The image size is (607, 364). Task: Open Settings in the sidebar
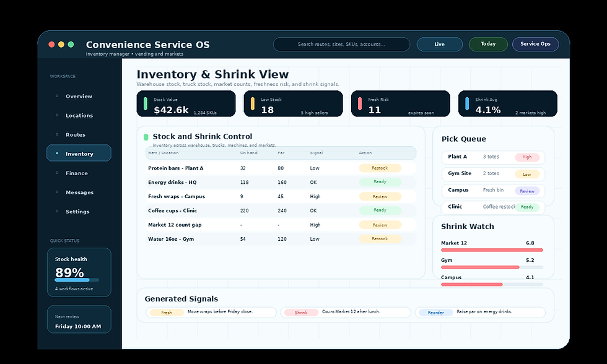(79, 211)
